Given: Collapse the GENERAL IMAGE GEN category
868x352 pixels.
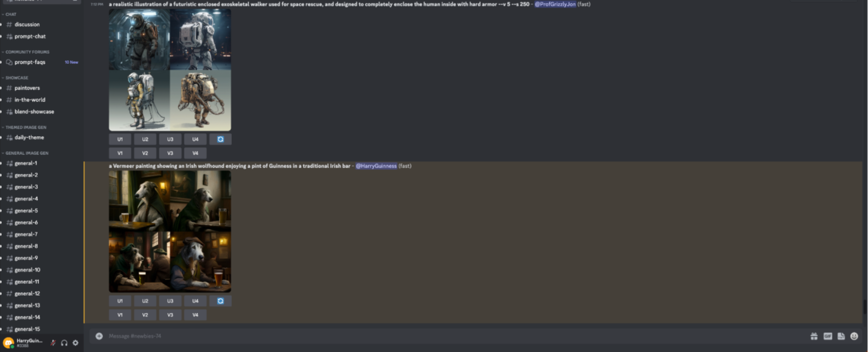Looking at the screenshot, I should pyautogui.click(x=26, y=152).
